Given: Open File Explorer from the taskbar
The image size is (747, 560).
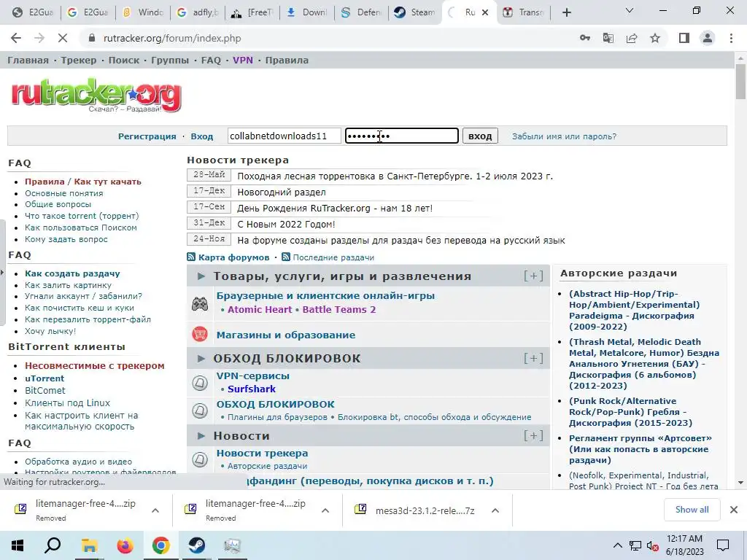Looking at the screenshot, I should click(x=89, y=545).
